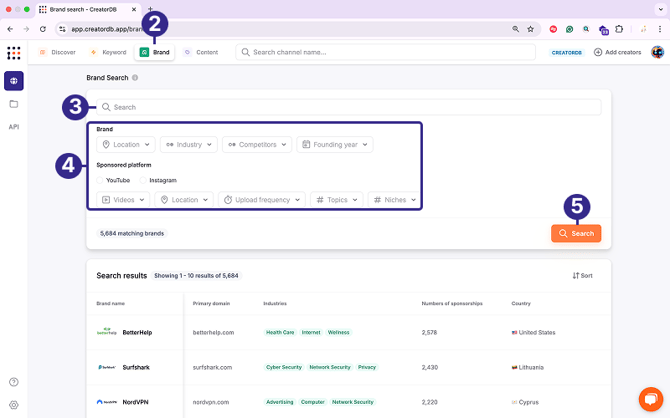Click the 5,684 matching brands label

point(132,233)
